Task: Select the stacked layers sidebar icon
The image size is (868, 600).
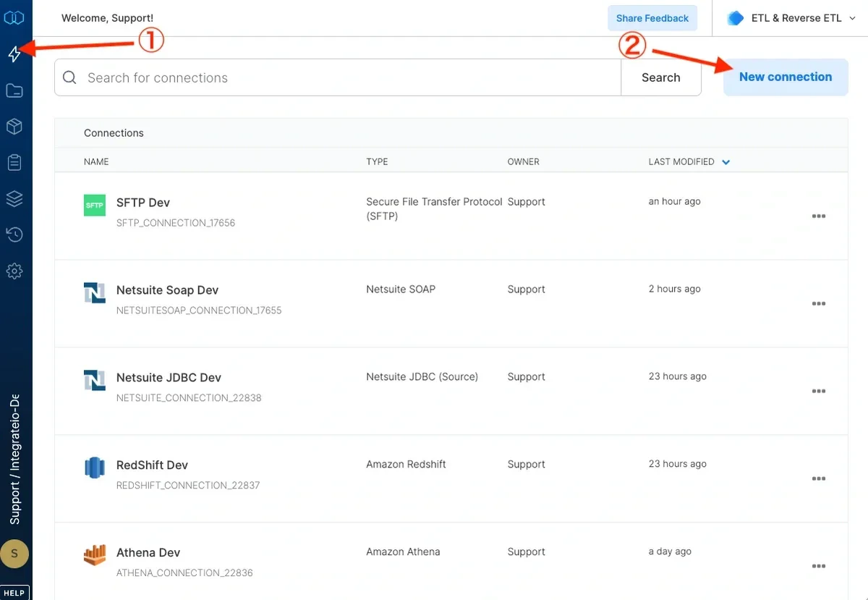Action: [15, 198]
